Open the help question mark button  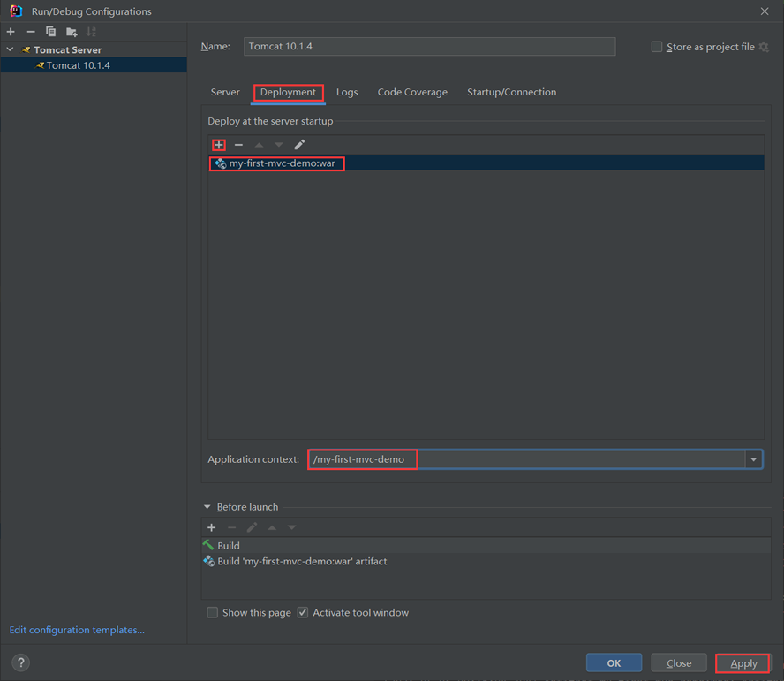(21, 662)
